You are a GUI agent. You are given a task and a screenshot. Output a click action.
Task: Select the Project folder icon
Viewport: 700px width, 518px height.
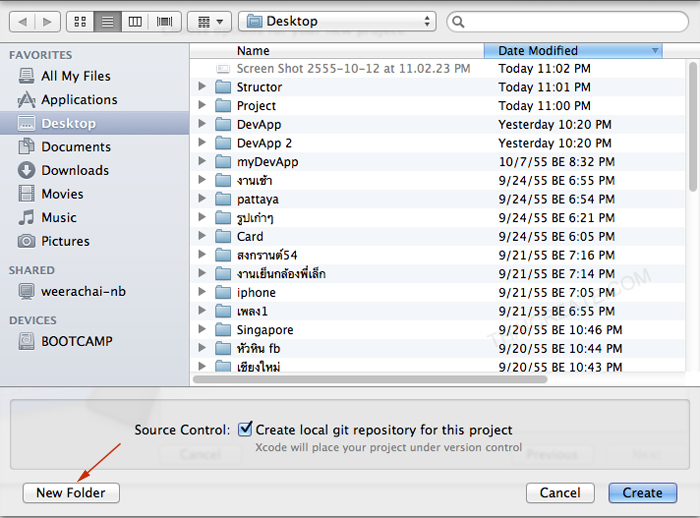[223, 105]
